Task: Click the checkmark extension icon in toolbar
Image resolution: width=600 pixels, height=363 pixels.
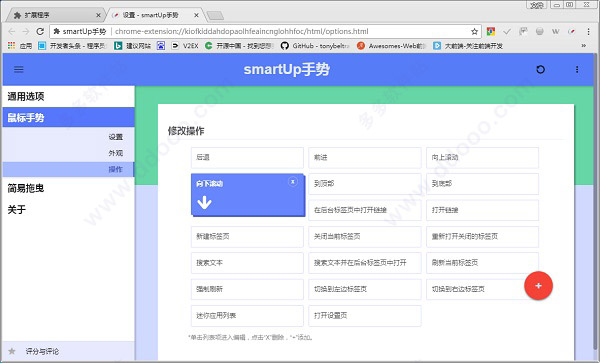Action: 507,31
